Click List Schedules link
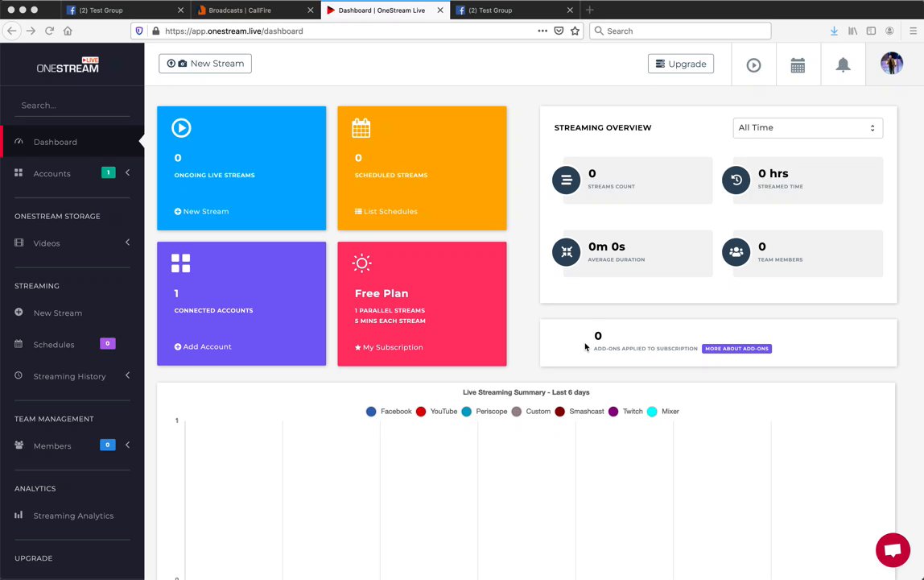The image size is (924, 580). (386, 211)
